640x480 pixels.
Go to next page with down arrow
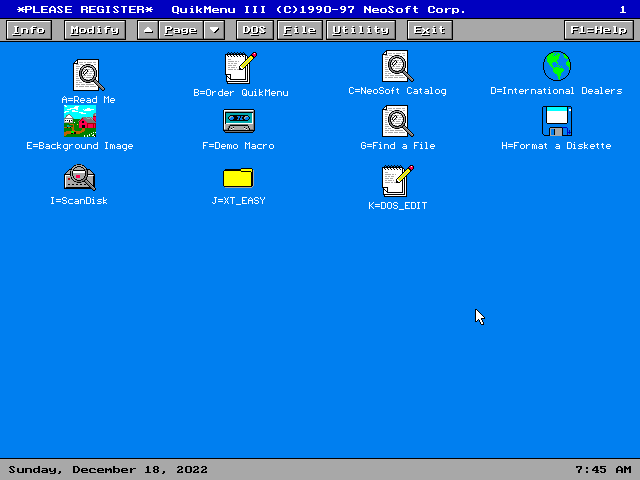[x=214, y=30]
